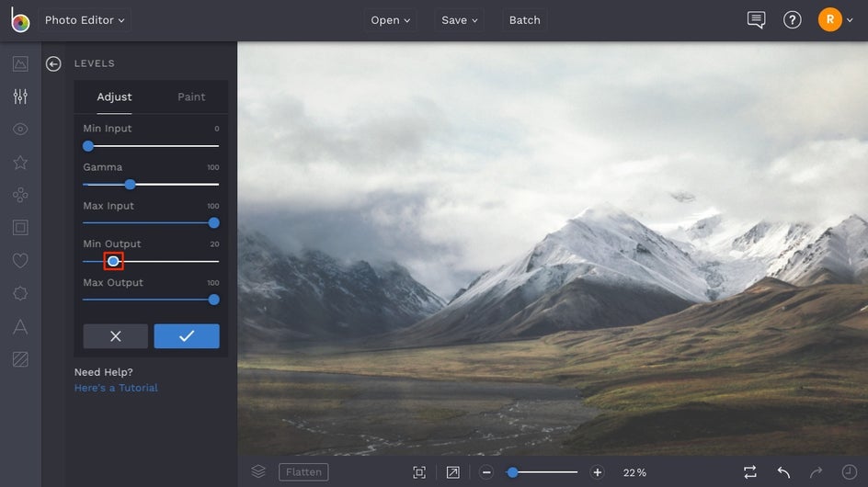Viewport: 868px width, 487px height.
Task: Click the Min Output slider handle
Action: [113, 261]
